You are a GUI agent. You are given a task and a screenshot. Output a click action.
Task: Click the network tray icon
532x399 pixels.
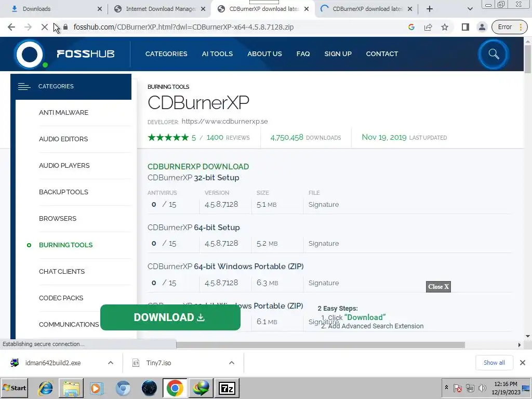(x=470, y=388)
